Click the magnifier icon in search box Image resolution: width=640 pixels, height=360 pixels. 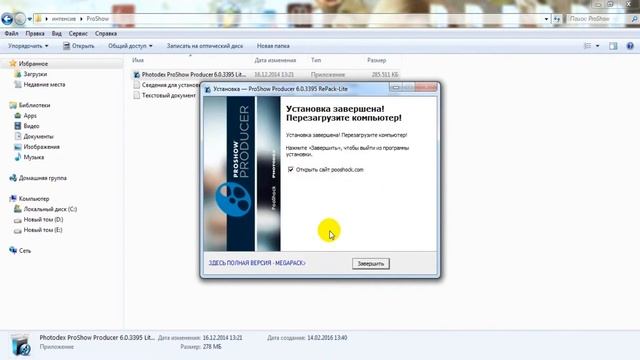pyautogui.click(x=635, y=19)
